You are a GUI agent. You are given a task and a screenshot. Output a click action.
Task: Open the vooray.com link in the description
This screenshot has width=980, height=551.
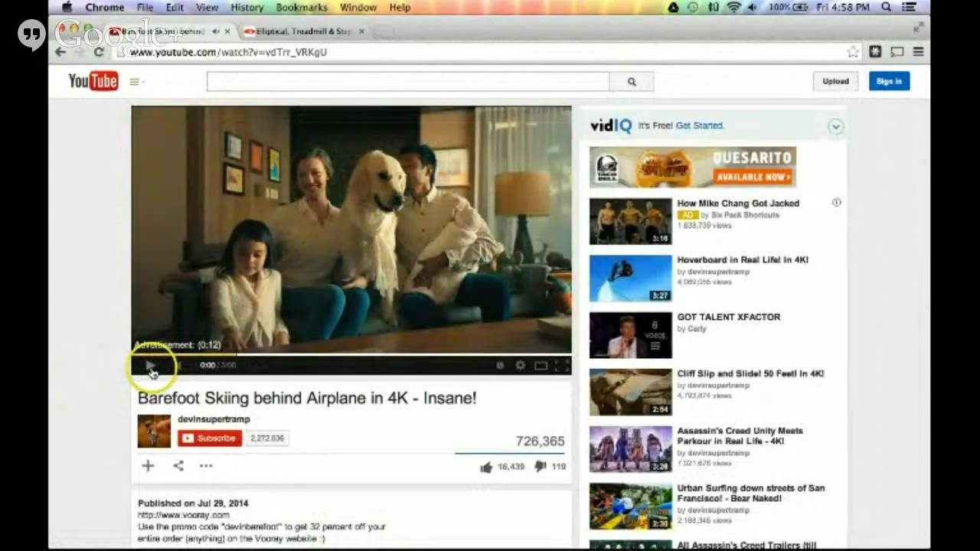tap(183, 515)
